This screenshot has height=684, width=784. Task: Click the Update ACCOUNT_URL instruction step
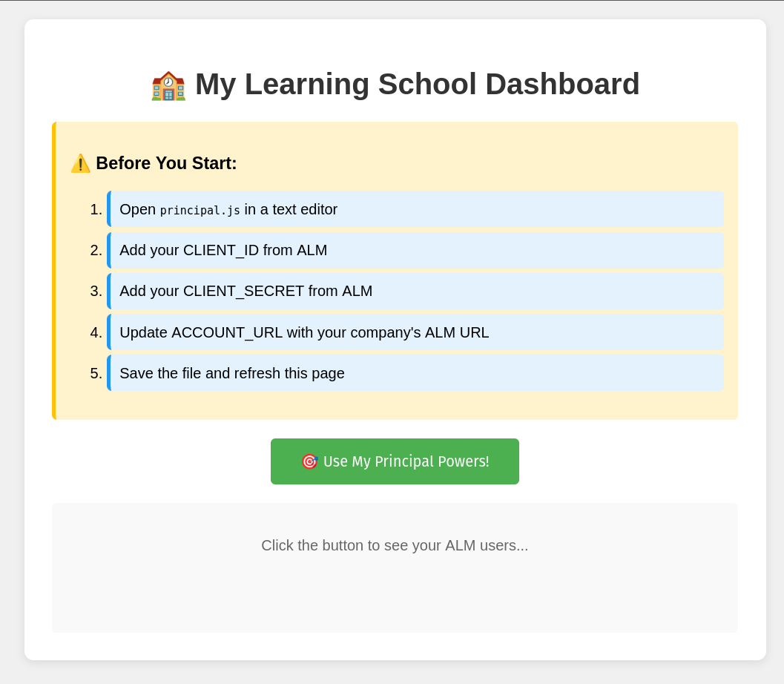(x=304, y=332)
